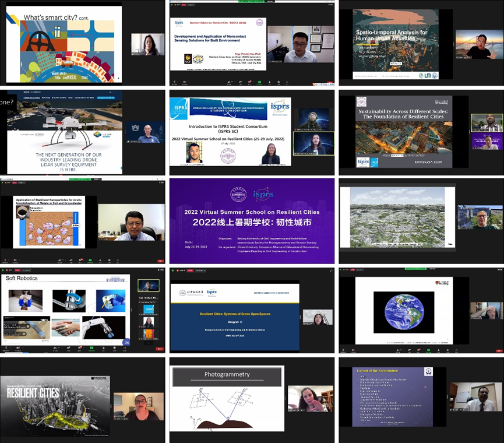Enter fullscreen in the Green Open Spaces window
The image size is (504, 443).
tap(332, 270)
